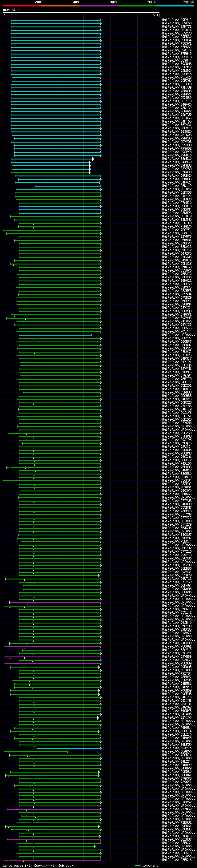Select label UniRef100_A3FK46
Screen dimensions: 197x868
177,860
